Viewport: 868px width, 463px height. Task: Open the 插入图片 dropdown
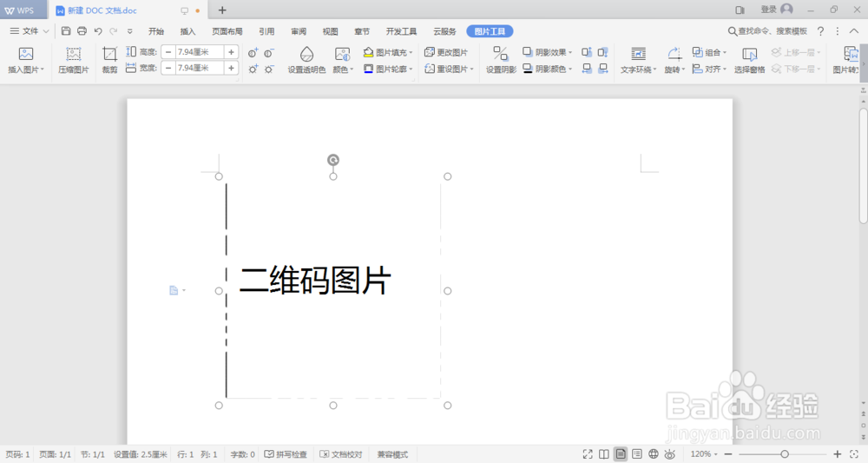[25, 69]
